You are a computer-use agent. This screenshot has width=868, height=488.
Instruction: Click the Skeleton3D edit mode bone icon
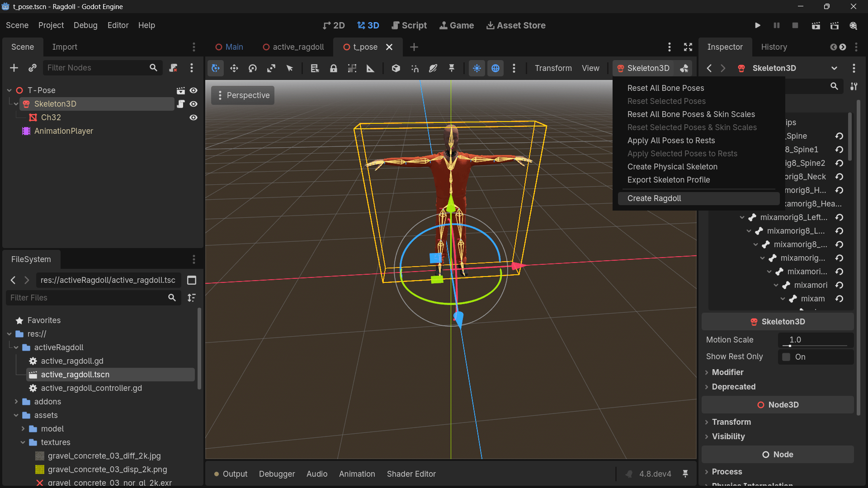pos(684,68)
